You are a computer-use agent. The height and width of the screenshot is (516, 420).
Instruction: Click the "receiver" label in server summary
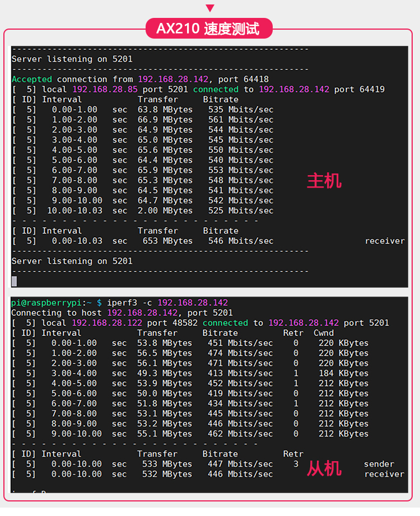click(x=385, y=241)
